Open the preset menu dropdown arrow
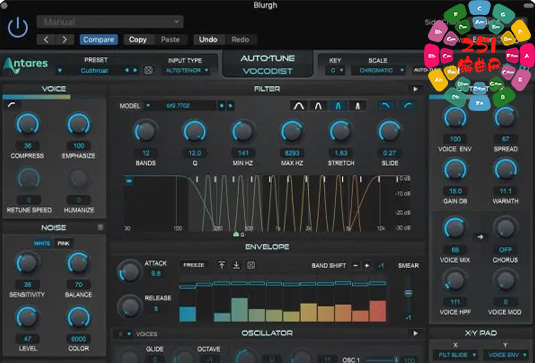This screenshot has width=535, height=363. [60, 71]
